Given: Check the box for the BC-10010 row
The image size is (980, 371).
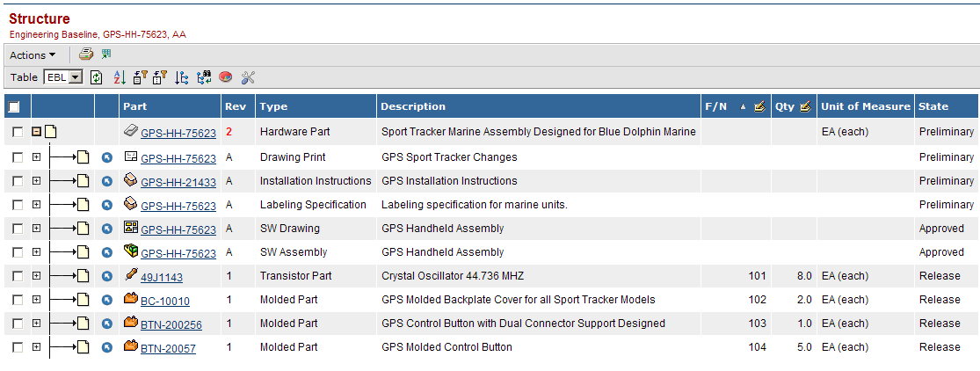Looking at the screenshot, I should tap(18, 300).
